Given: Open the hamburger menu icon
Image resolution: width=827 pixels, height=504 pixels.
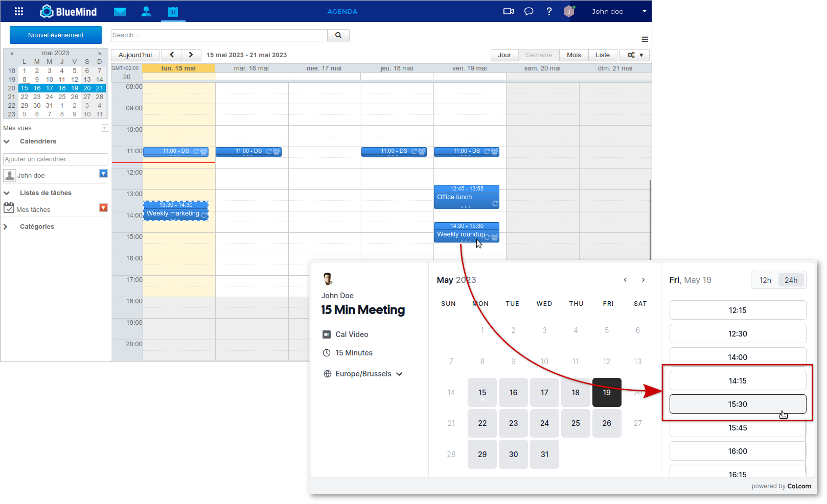Looking at the screenshot, I should click(x=645, y=39).
